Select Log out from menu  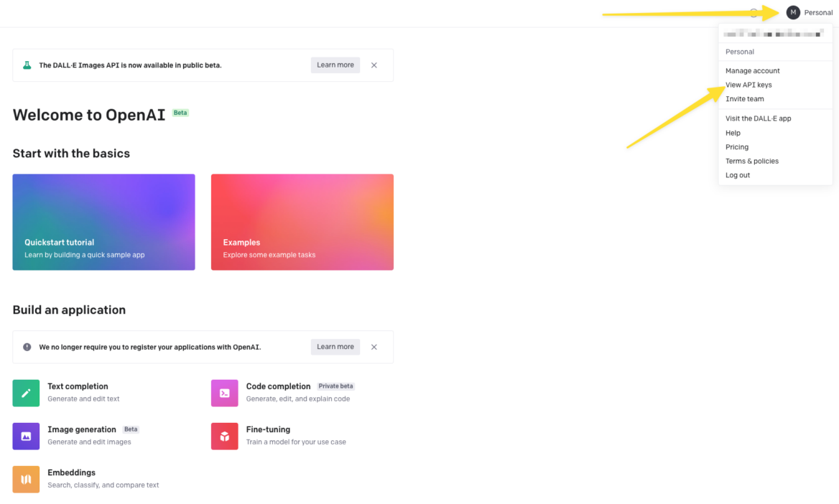coord(737,175)
